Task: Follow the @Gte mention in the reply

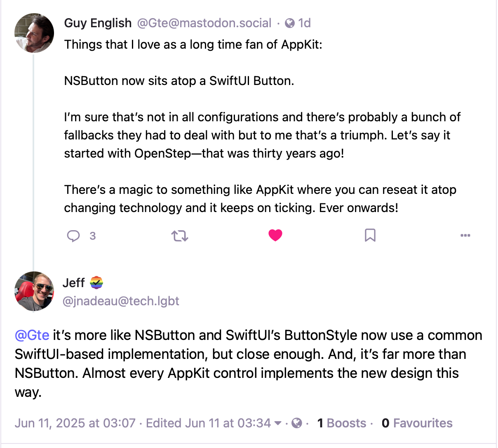Action: (x=32, y=335)
